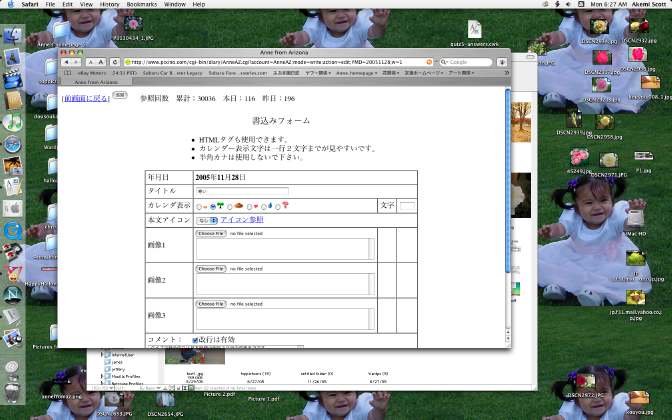Click the orange RSS/stop icon in address bar
Screen dimensions: 672x420
coord(429,62)
